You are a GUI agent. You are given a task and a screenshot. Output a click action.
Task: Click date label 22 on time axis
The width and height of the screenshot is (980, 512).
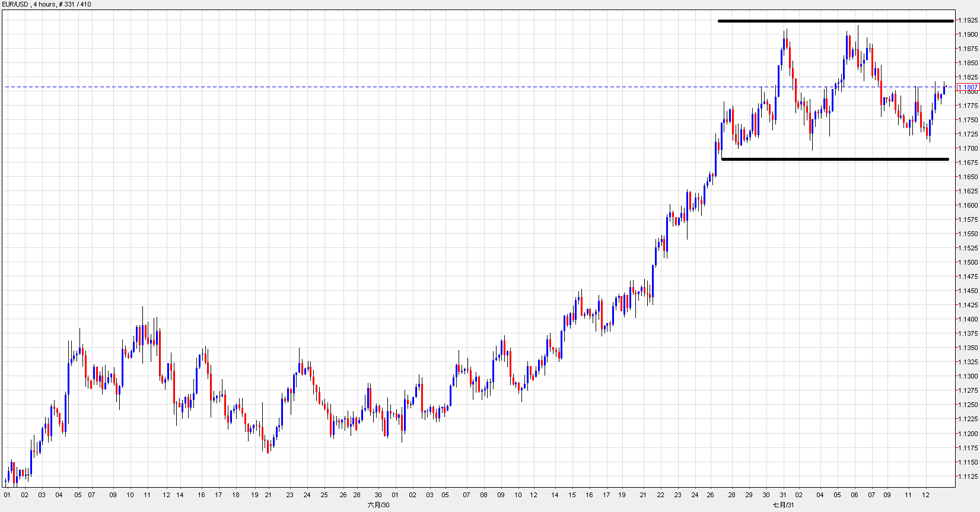[x=661, y=495]
